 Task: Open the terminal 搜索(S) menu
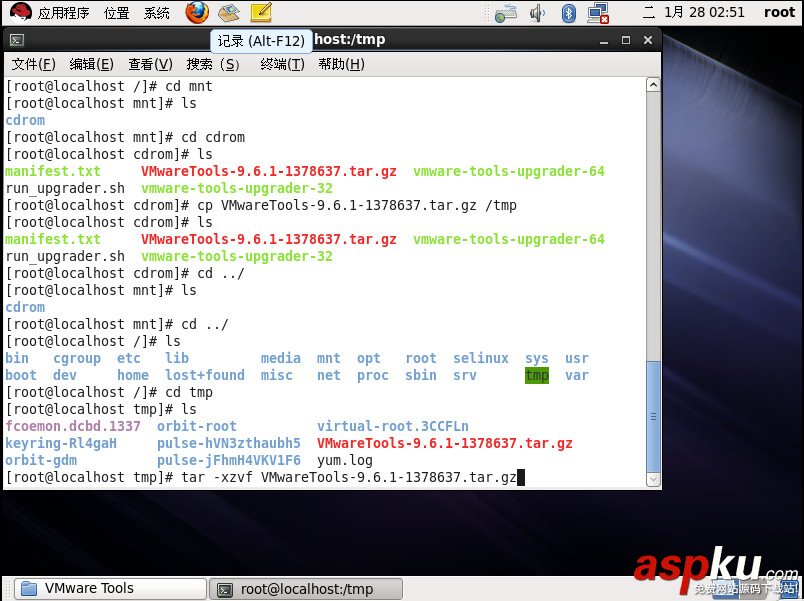coord(213,64)
